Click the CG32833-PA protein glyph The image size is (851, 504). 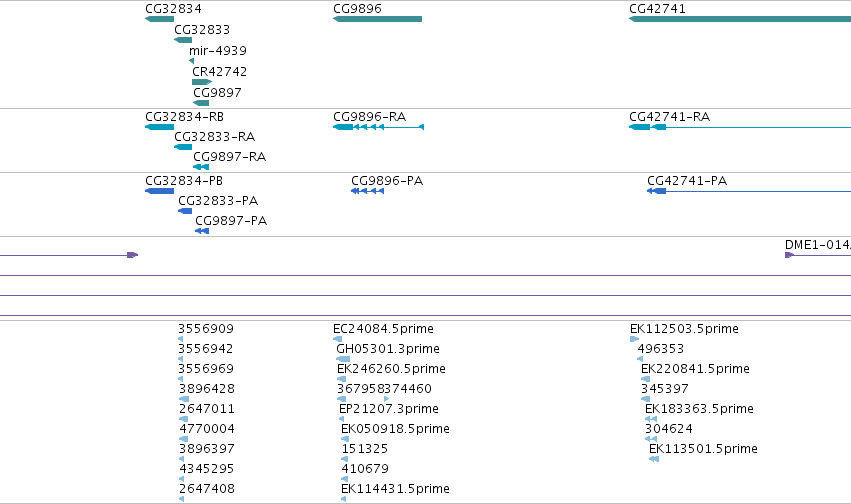point(185,211)
